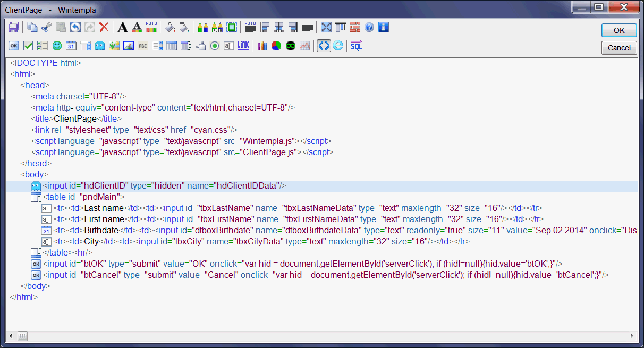The height and width of the screenshot is (348, 644).
Task: Toggle the HTML code view button
Action: 324,46
